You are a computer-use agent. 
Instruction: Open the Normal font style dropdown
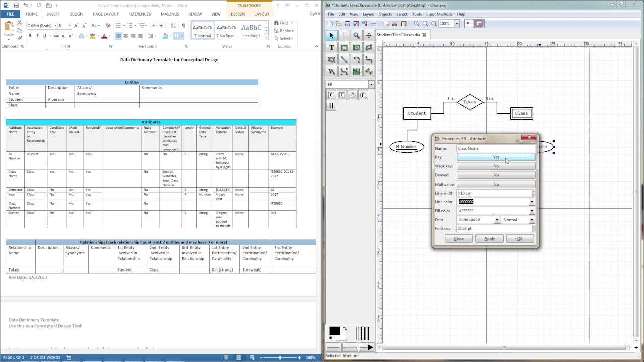(532, 220)
